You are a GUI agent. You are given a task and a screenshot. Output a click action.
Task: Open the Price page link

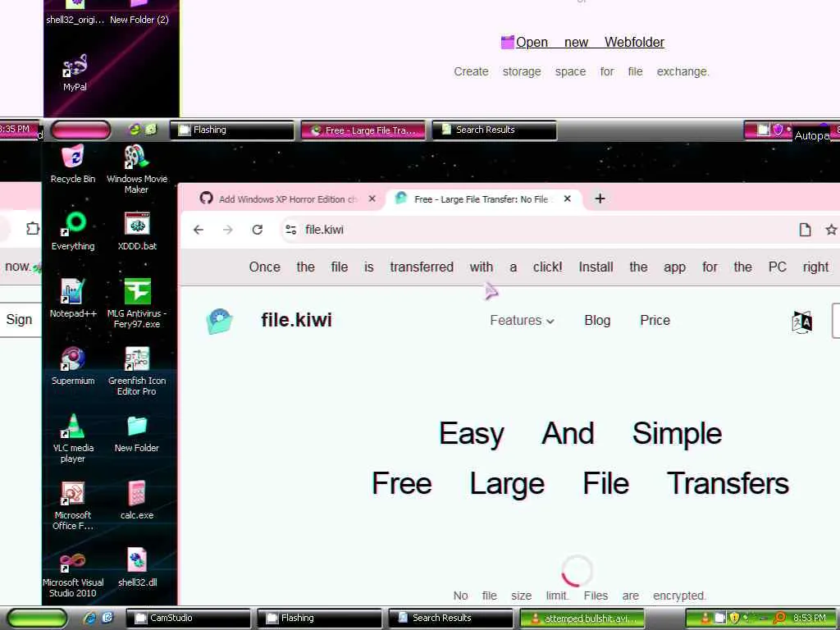pos(655,321)
